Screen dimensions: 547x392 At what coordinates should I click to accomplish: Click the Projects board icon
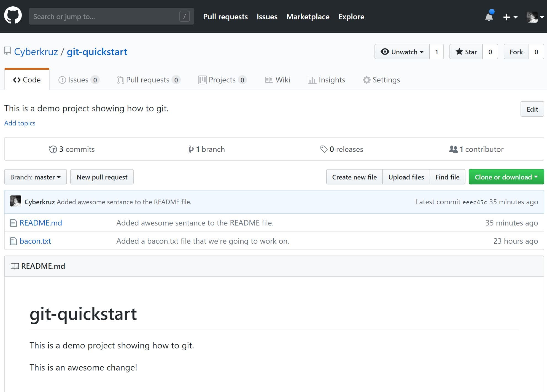pyautogui.click(x=202, y=80)
